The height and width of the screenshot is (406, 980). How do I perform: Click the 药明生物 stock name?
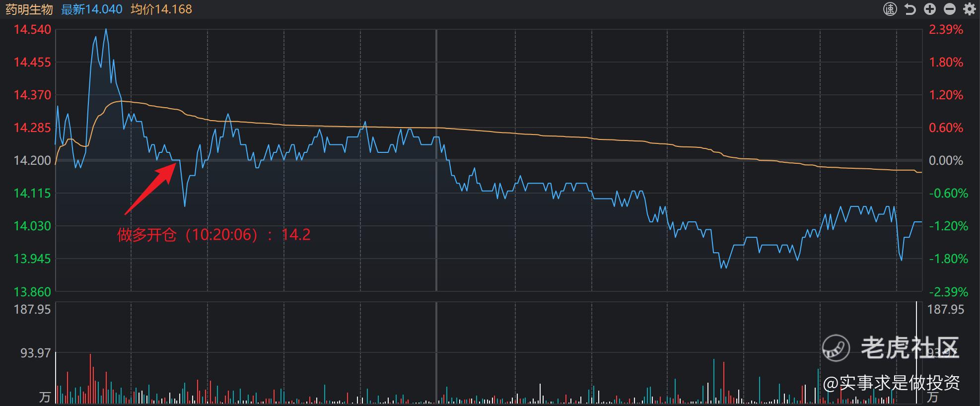[29, 9]
